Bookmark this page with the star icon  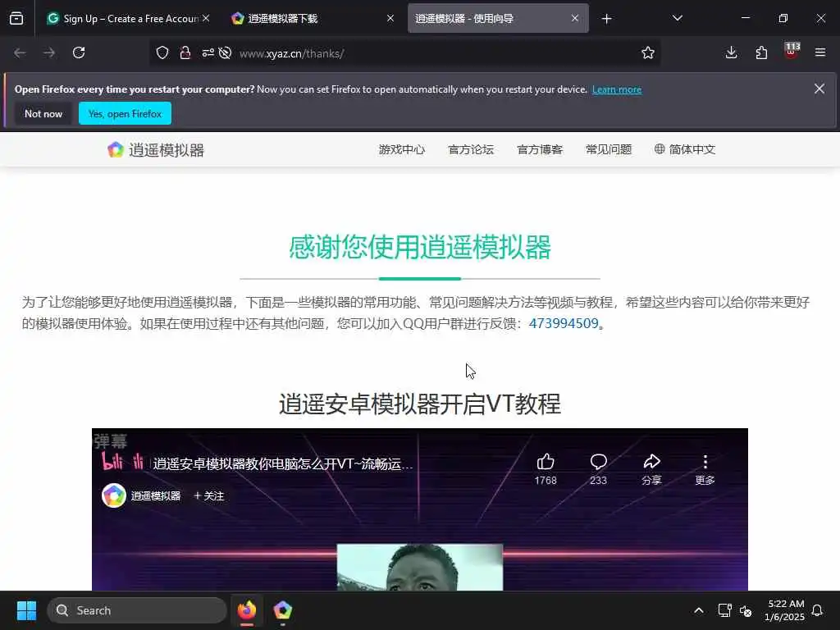648,52
